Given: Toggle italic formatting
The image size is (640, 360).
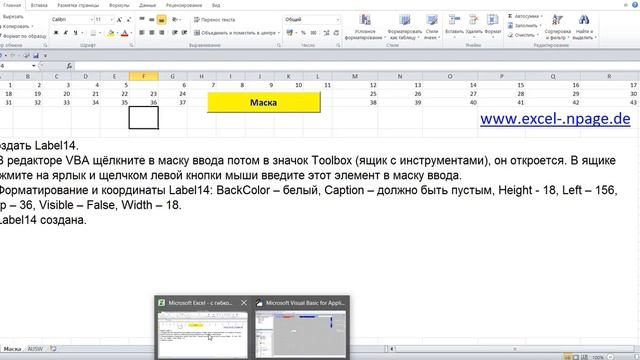Looking at the screenshot, I should click(x=65, y=33).
